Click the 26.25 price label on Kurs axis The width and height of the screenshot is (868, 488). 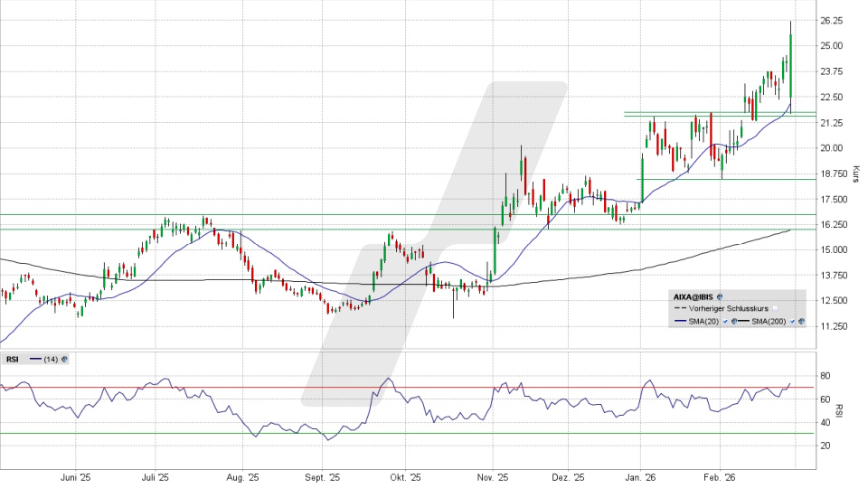[831, 20]
